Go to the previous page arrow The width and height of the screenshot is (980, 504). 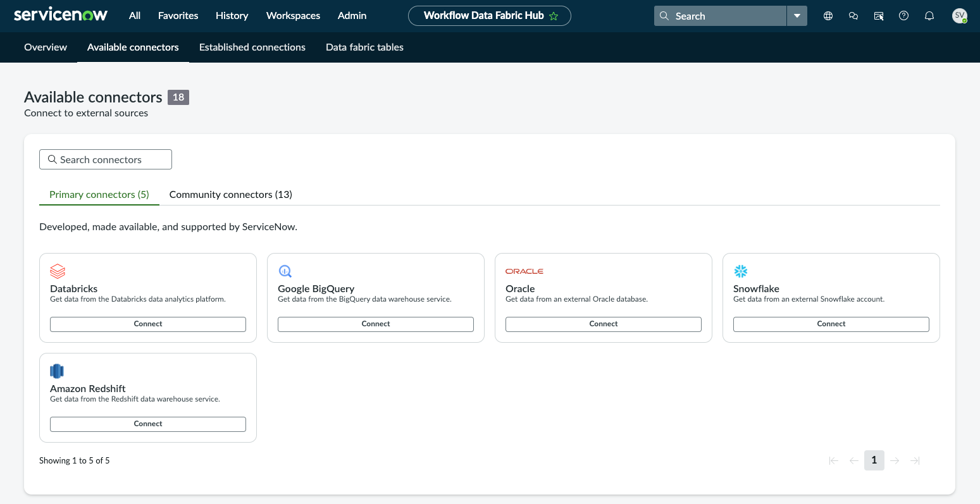pos(854,460)
